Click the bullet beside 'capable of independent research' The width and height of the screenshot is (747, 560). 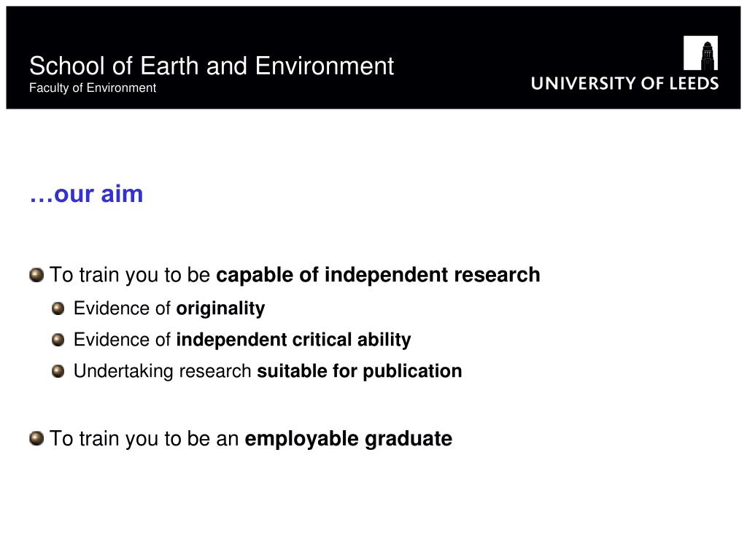coord(36,275)
